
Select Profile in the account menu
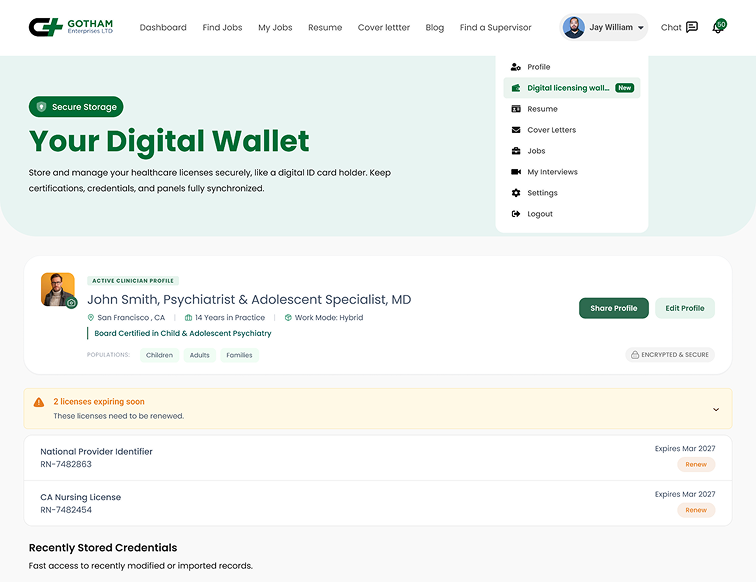(572, 67)
